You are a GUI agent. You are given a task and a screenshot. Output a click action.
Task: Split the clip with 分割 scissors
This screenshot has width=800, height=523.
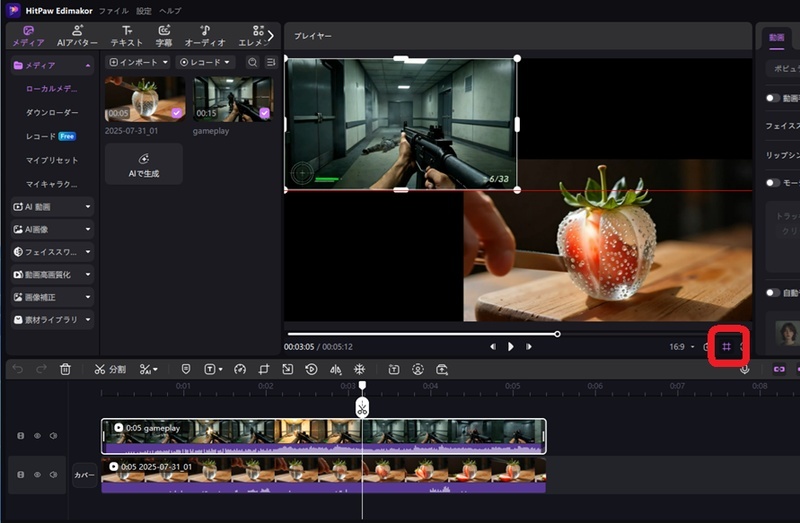point(110,369)
